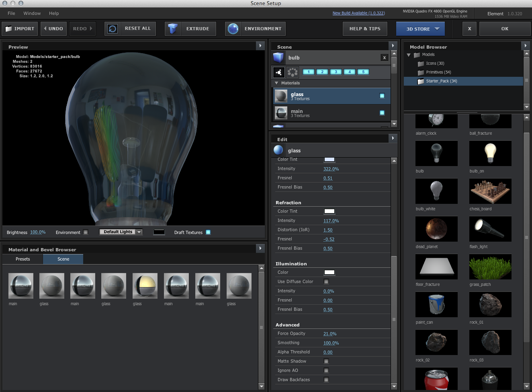Enable the Ignore AO checkbox
This screenshot has width=532, height=392.
coord(326,370)
